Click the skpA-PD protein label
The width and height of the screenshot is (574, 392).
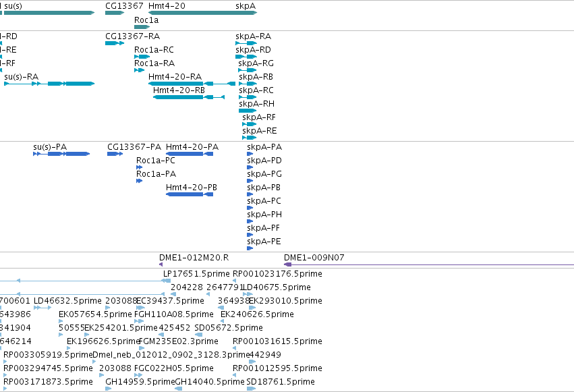(264, 161)
